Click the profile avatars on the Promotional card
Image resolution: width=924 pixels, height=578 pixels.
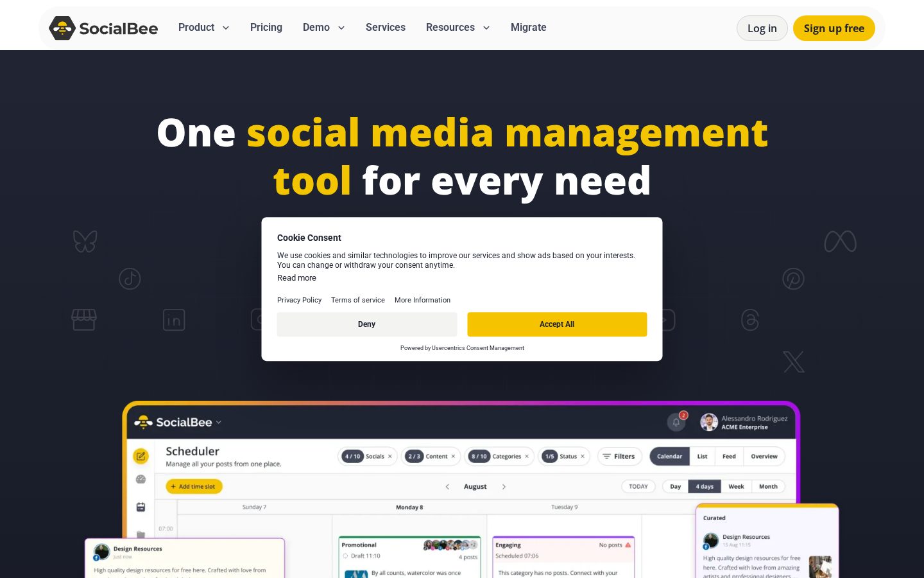point(450,545)
